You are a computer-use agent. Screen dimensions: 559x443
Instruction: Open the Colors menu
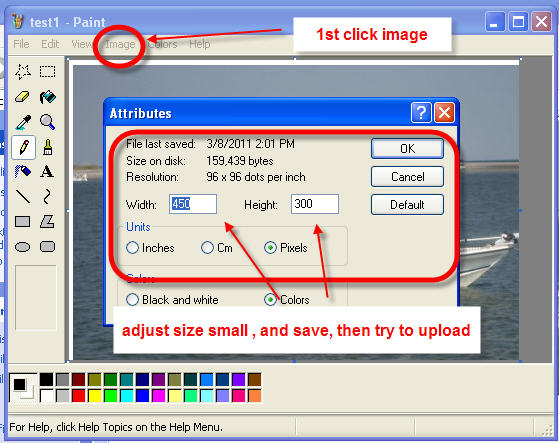[163, 44]
